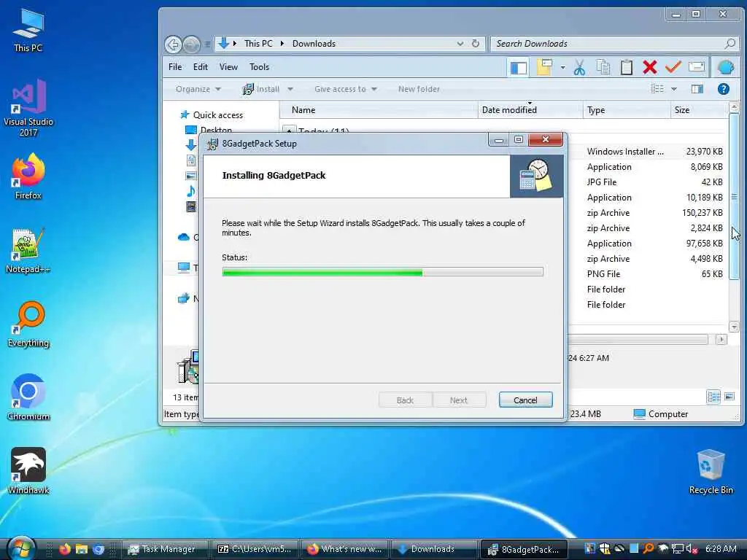The image size is (747, 560).
Task: Click the 150,237 KB size cell
Action: point(703,213)
